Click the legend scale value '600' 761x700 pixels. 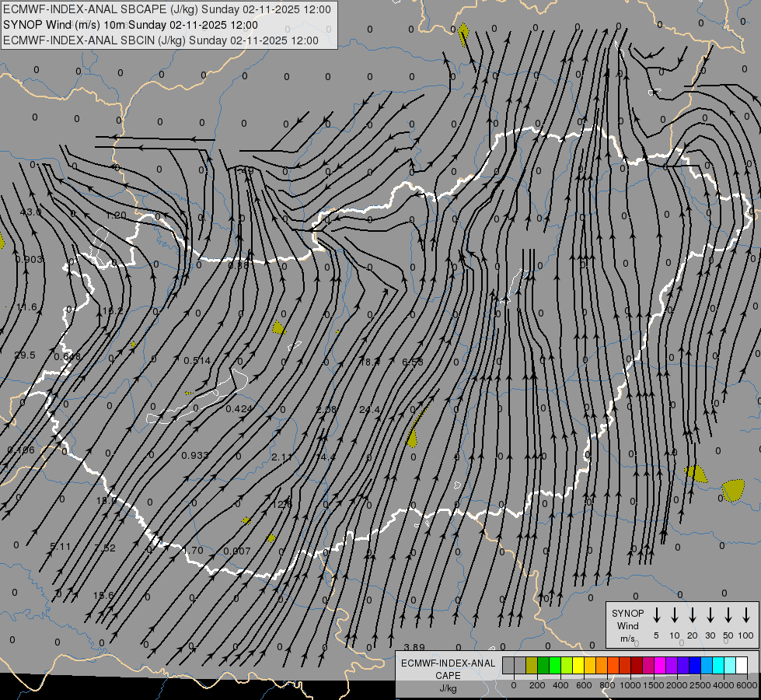(584, 685)
